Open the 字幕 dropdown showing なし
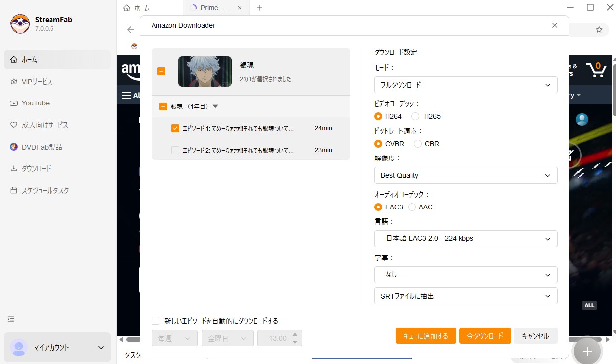Image resolution: width=616 pixels, height=364 pixels. pos(465,275)
